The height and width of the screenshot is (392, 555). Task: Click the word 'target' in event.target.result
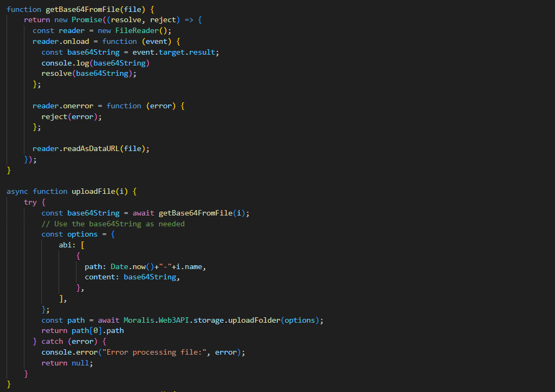[x=172, y=53]
